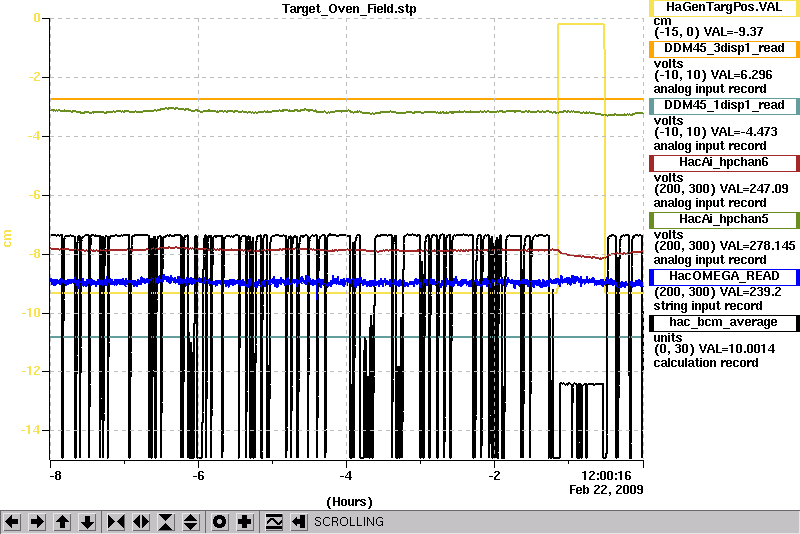Viewport: 800px width, 534px height.
Task: Click the SCROLLING status label
Action: click(349, 522)
